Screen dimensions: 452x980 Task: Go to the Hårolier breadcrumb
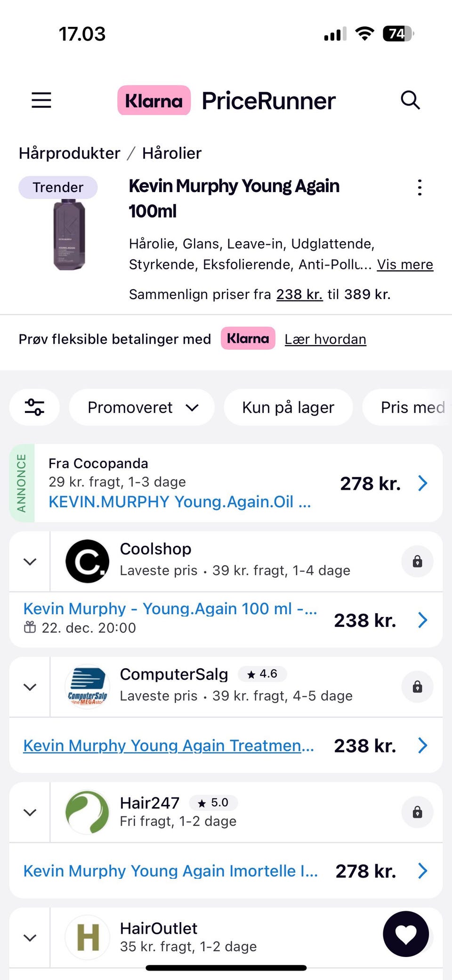point(172,153)
